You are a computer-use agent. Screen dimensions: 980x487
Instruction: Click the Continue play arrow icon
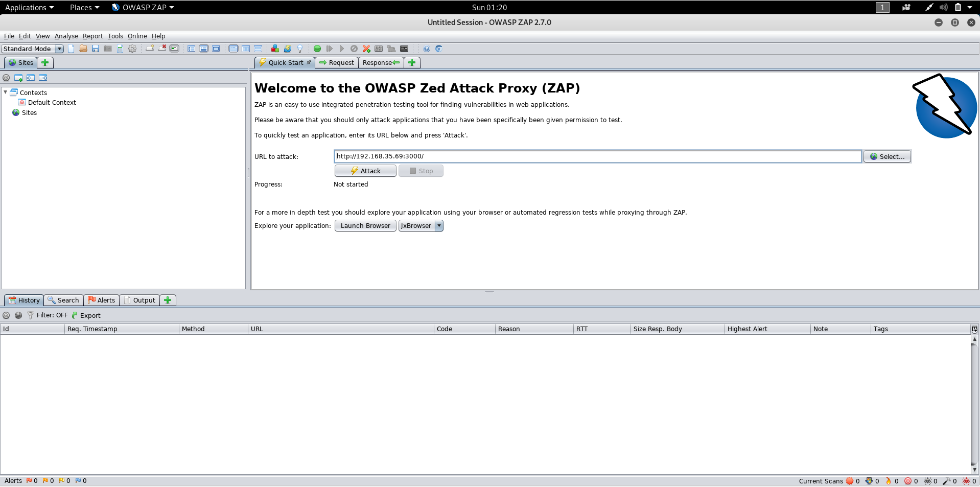coord(342,49)
